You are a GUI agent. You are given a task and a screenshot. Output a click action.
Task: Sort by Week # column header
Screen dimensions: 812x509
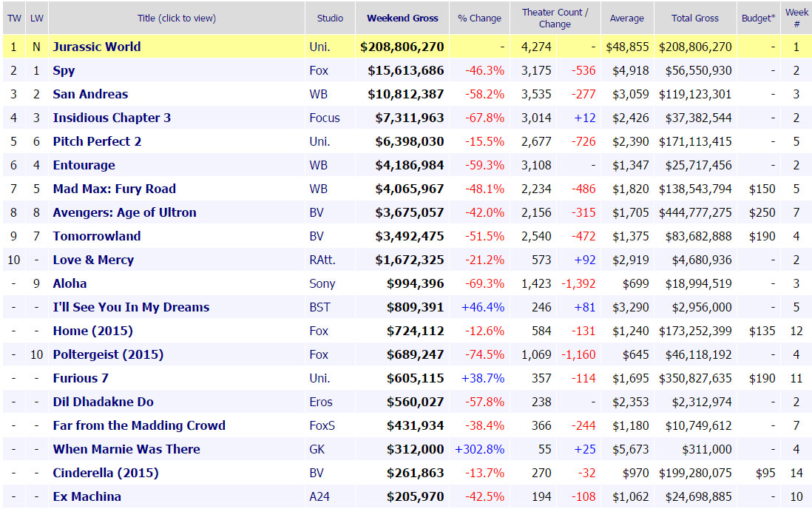(796, 18)
